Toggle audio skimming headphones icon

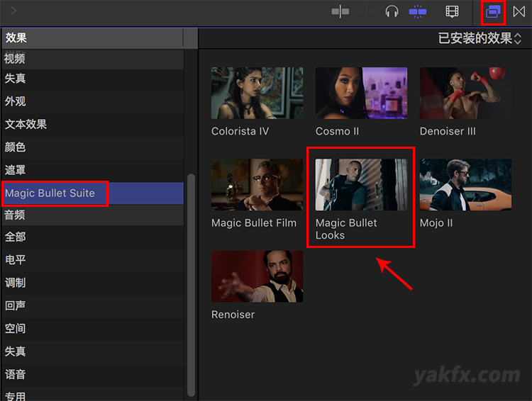(392, 11)
